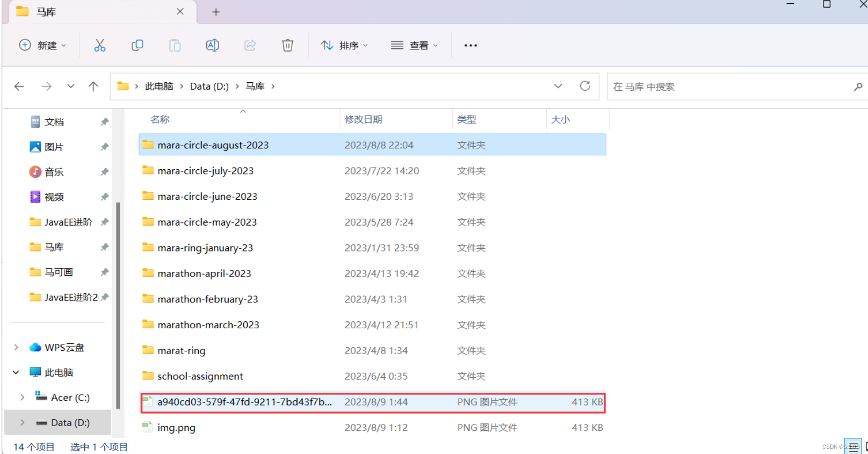Collapse the 此电脑 tree node

(x=16, y=372)
